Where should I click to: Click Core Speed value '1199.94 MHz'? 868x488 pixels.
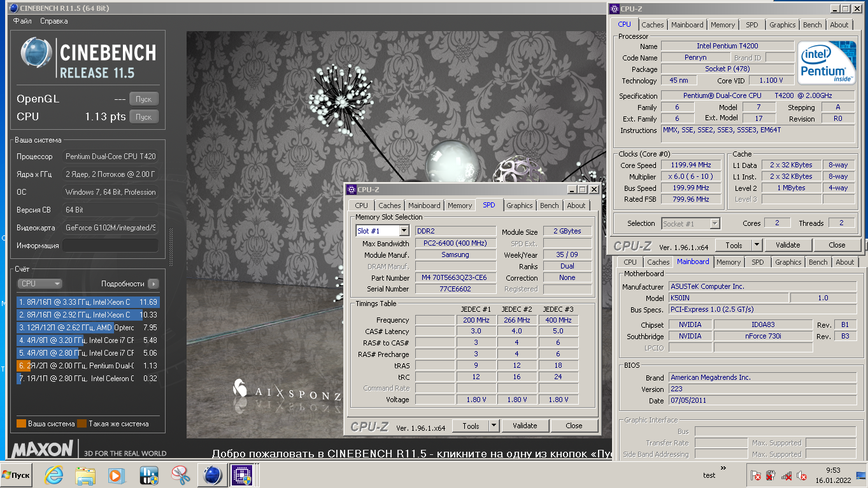pyautogui.click(x=692, y=165)
